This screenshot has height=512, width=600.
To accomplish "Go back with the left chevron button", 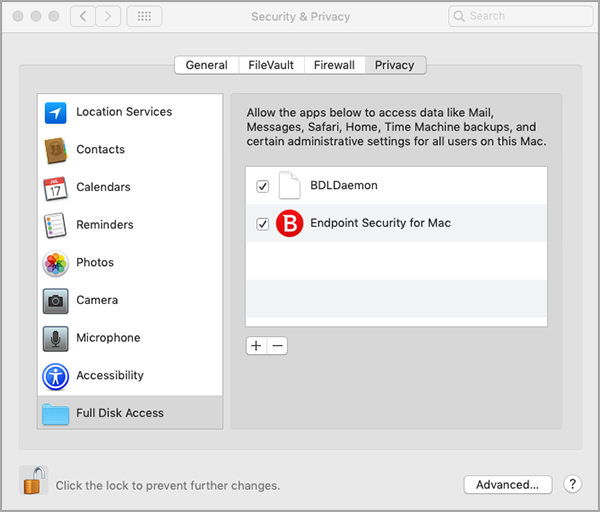I will pos(83,16).
